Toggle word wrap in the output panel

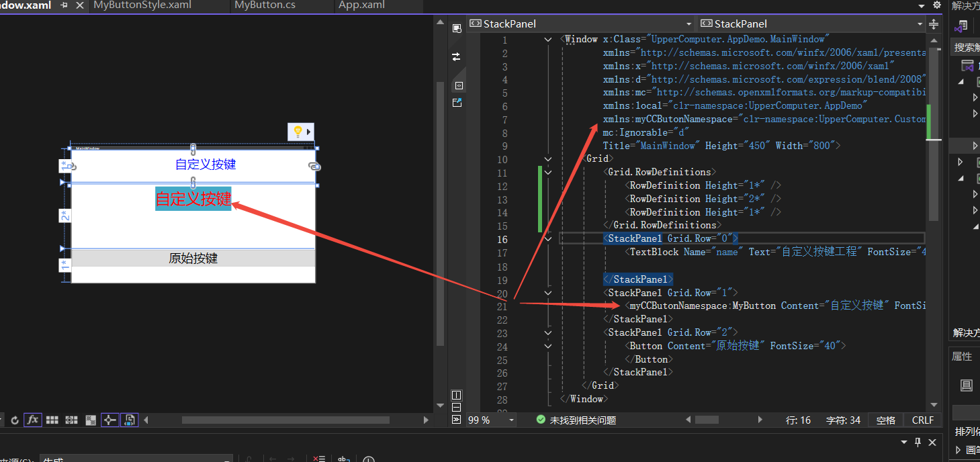[343, 459]
